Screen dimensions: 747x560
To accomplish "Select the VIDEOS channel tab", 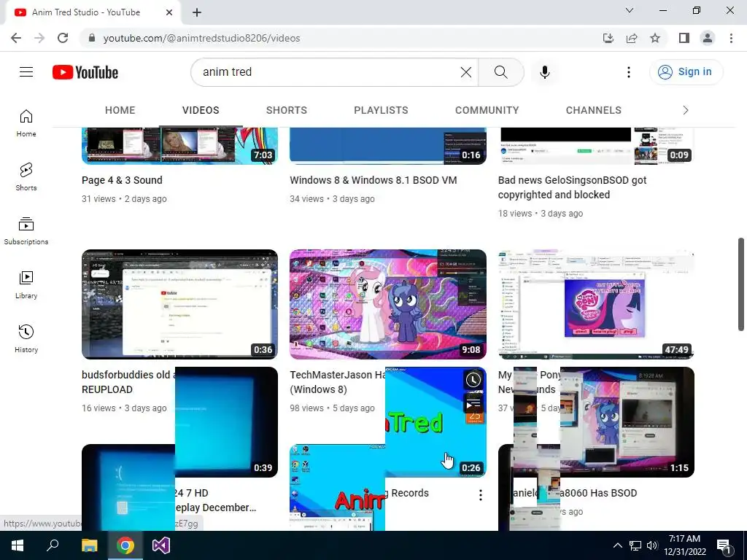I will click(201, 110).
